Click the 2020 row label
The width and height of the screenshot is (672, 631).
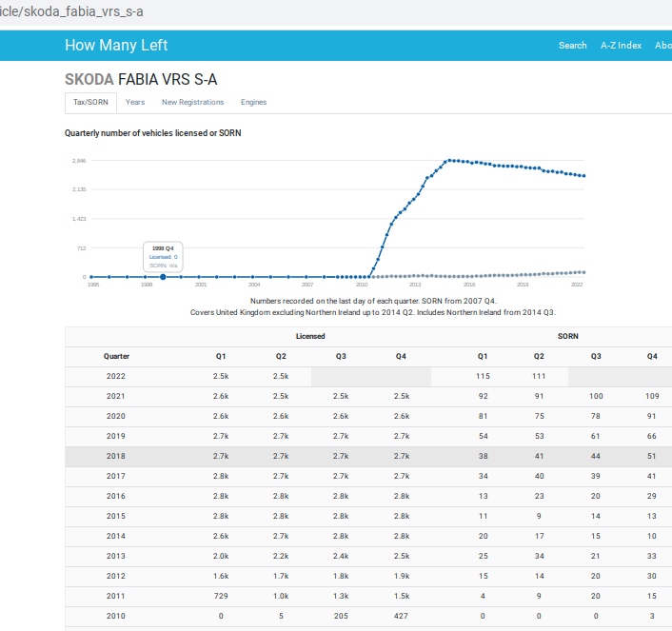click(x=116, y=416)
